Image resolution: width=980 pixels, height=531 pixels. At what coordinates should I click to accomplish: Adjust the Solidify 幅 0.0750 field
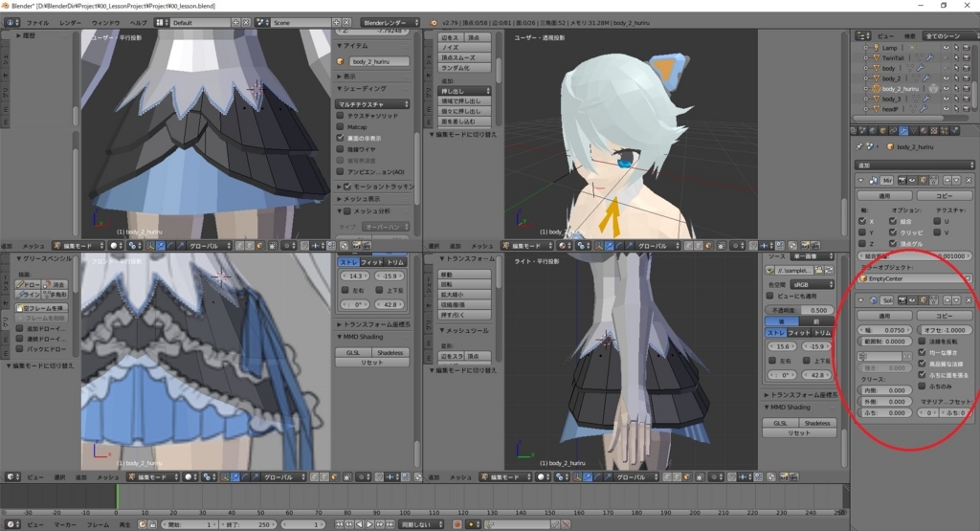click(885, 330)
